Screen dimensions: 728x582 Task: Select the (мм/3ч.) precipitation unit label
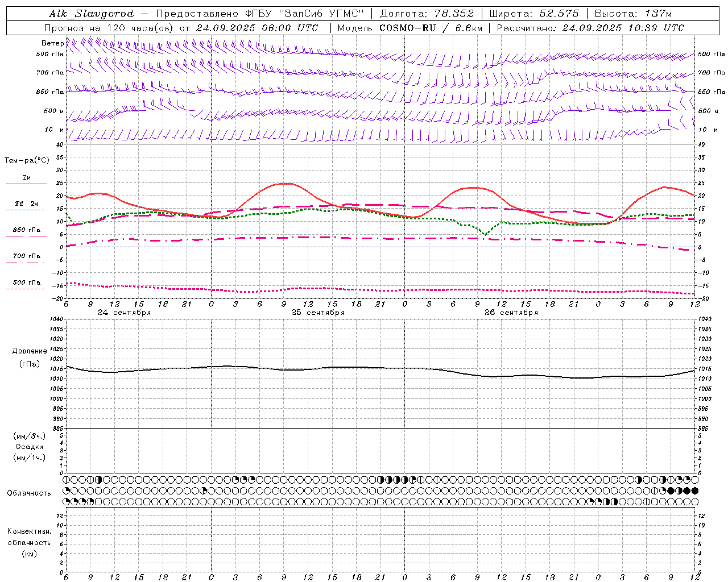pyautogui.click(x=30, y=436)
